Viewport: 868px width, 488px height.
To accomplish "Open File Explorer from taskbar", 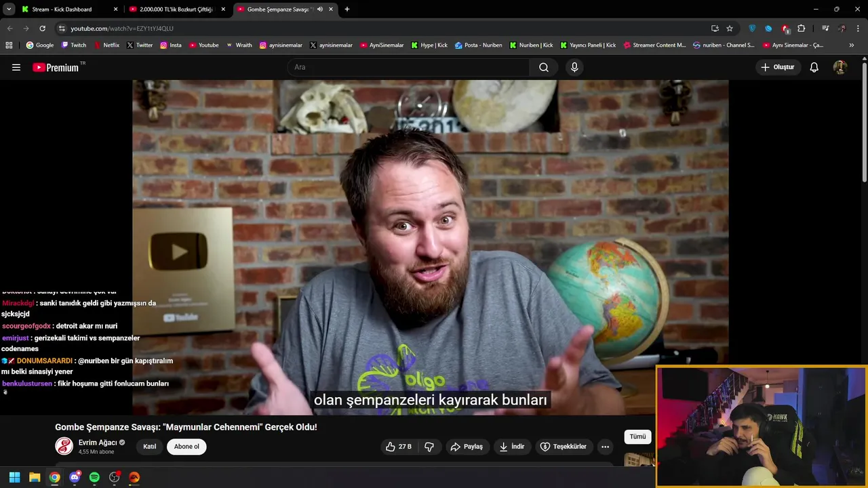I will (x=35, y=477).
